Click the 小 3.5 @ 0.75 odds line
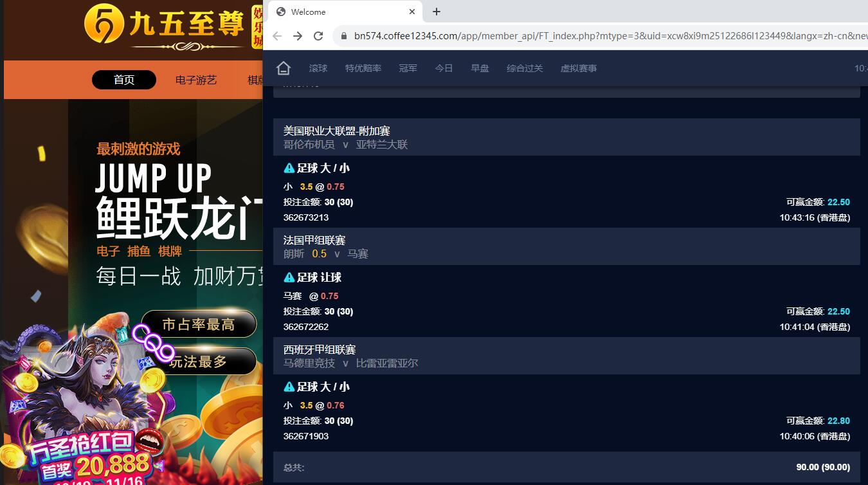The height and width of the screenshot is (485, 868). [314, 187]
